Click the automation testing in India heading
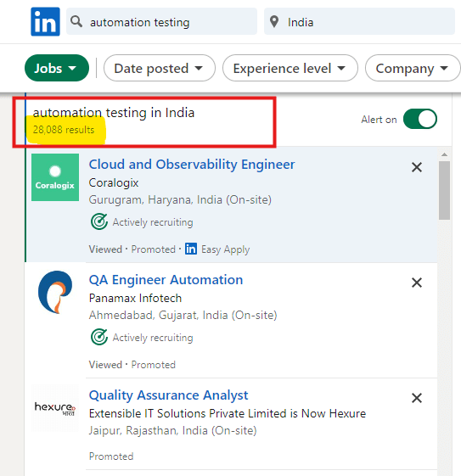This screenshot has height=476, width=461. point(114,113)
